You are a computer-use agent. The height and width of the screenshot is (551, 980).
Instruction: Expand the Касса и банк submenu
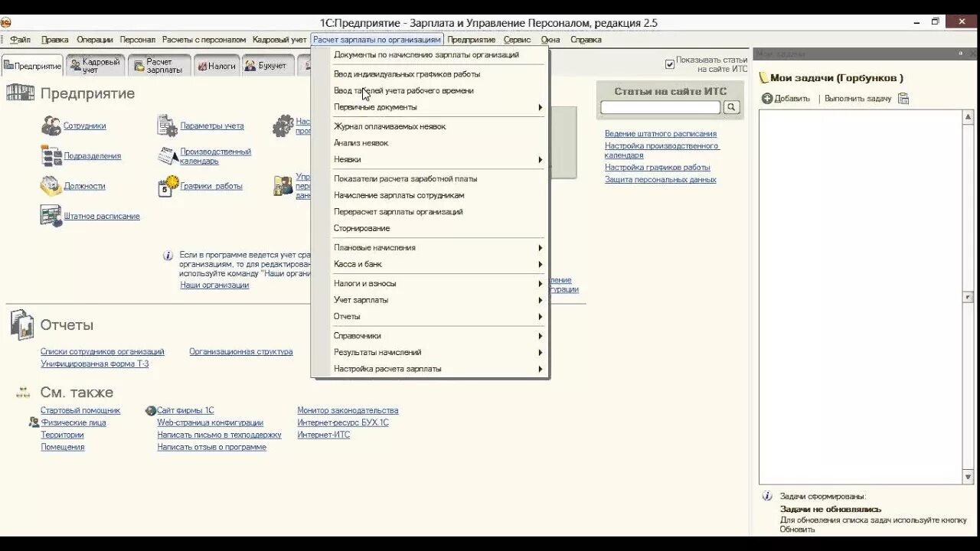pos(440,264)
